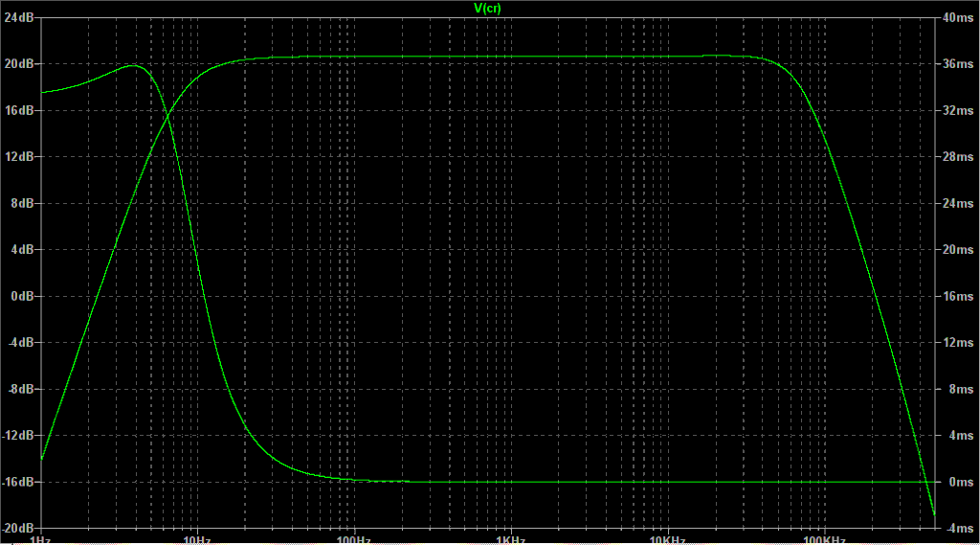Click the -4ms right axis label

(959, 528)
